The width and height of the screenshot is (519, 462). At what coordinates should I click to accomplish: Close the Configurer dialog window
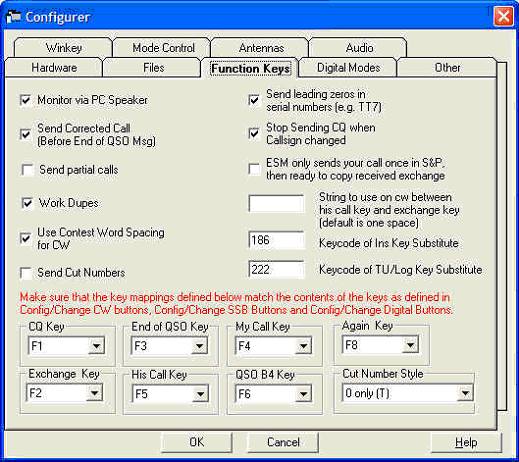click(x=503, y=16)
